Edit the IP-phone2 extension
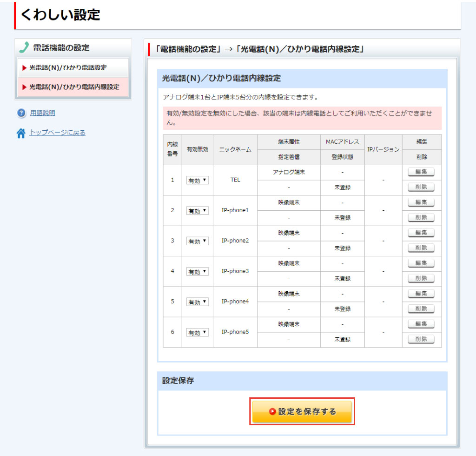476x456 pixels. pos(421,232)
